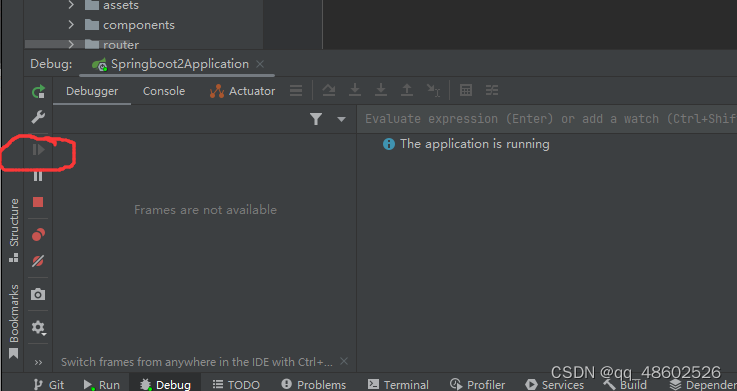Open the Terminal tool window
The height and width of the screenshot is (391, 737).
(x=398, y=385)
